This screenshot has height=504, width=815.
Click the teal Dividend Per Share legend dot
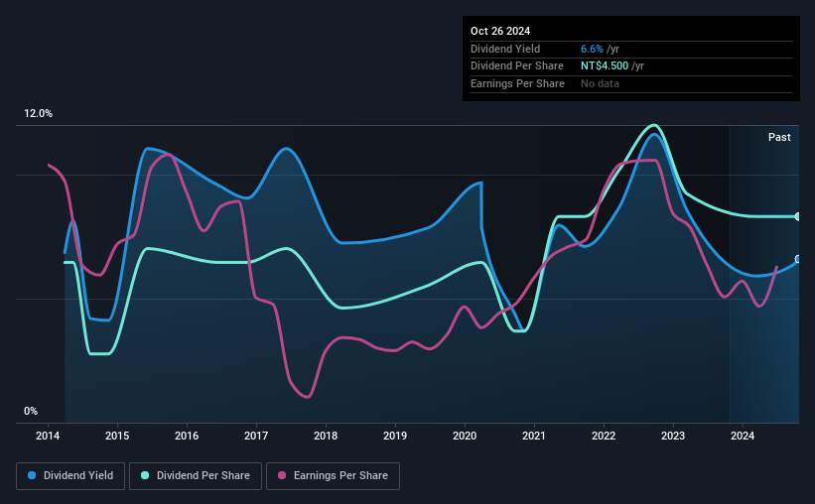pyautogui.click(x=145, y=475)
